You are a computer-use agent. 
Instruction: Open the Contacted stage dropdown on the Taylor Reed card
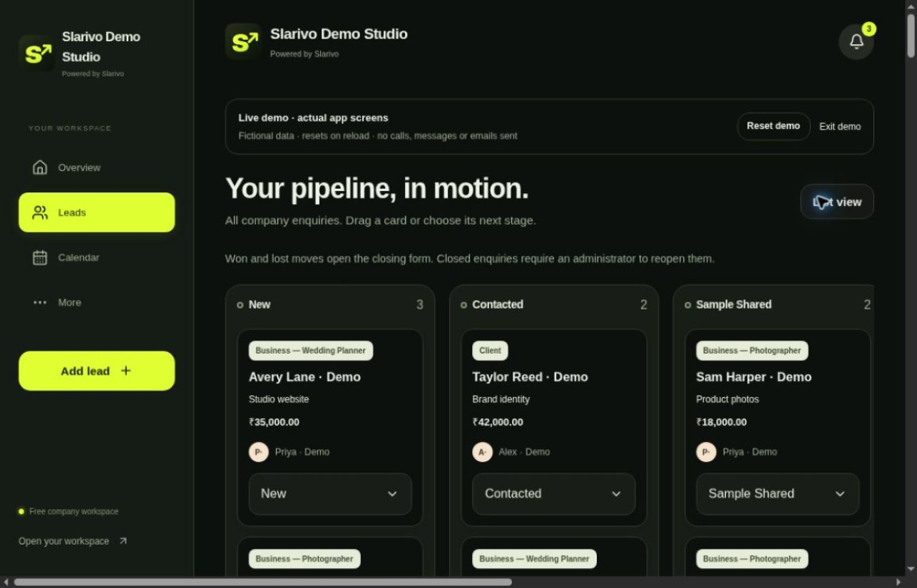554,493
